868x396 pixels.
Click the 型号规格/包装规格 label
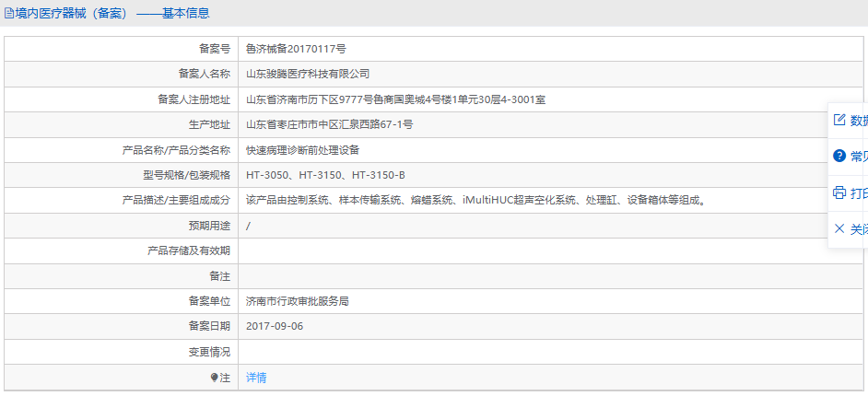click(186, 175)
